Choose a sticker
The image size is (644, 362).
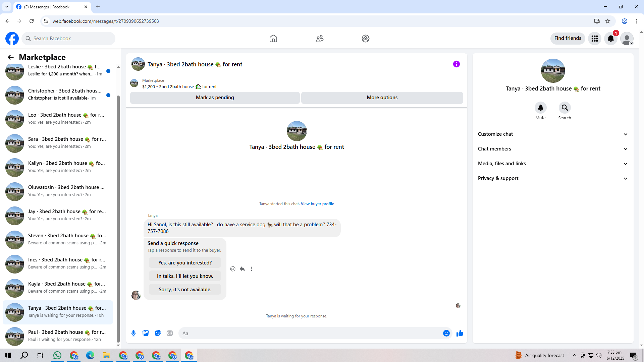(x=158, y=333)
